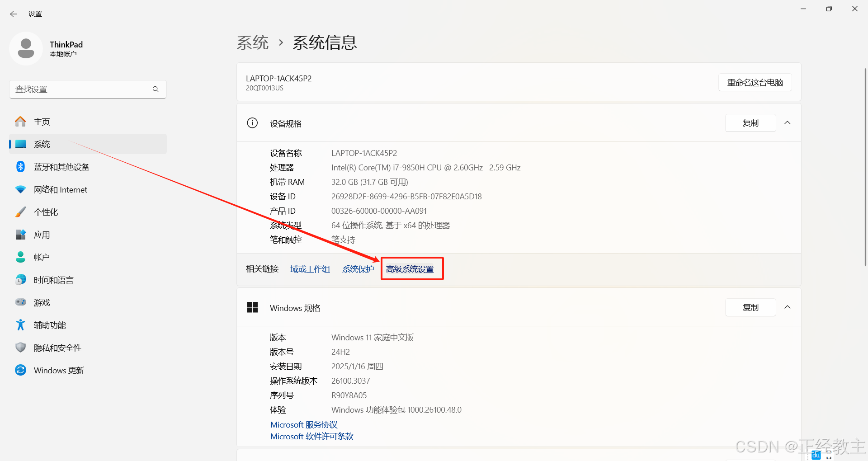Open 时间和语言 section
The height and width of the screenshot is (461, 868).
[x=88, y=280]
